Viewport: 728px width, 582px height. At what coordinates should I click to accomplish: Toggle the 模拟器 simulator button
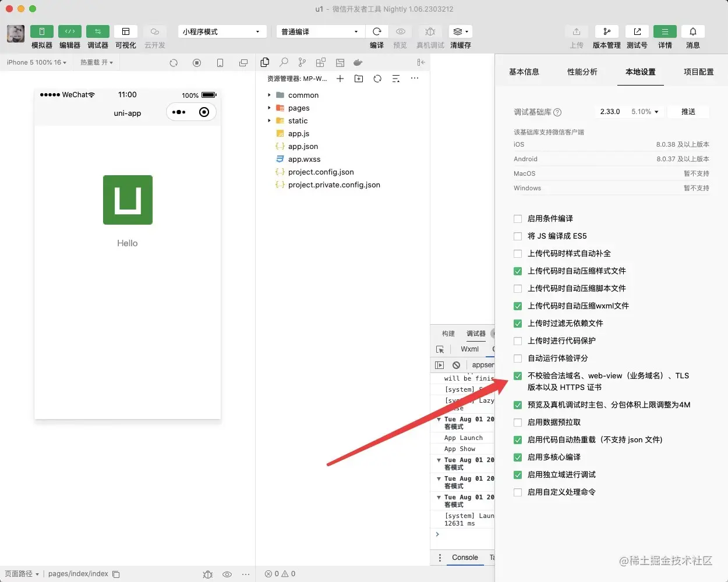tap(41, 31)
